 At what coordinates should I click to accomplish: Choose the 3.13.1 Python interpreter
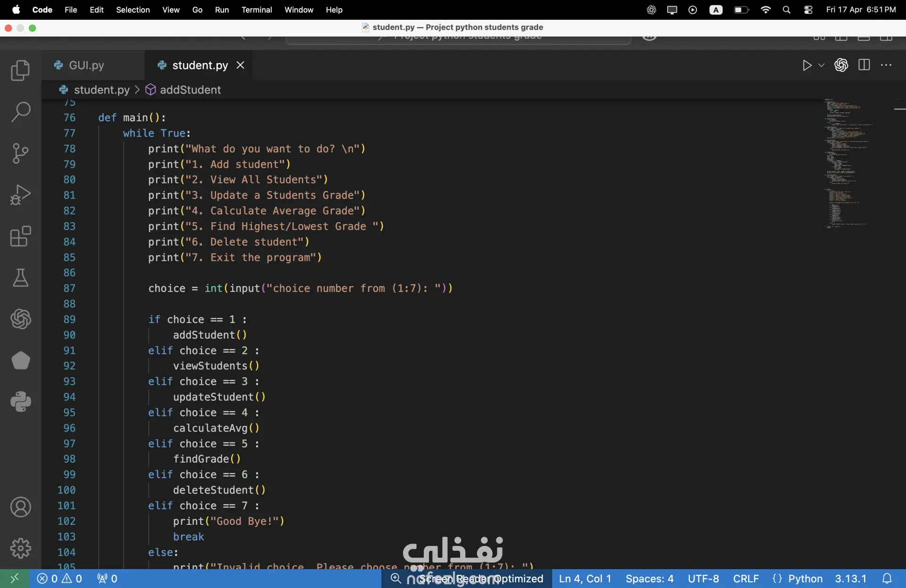point(851,579)
